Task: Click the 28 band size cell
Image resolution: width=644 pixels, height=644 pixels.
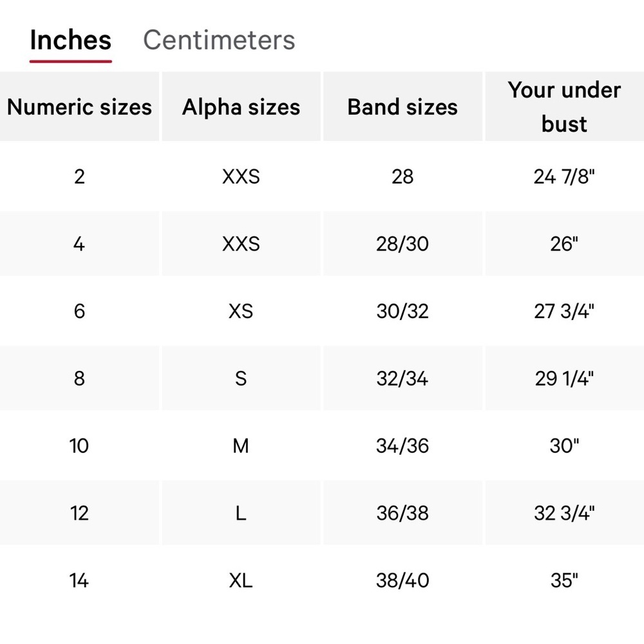Action: 402,176
